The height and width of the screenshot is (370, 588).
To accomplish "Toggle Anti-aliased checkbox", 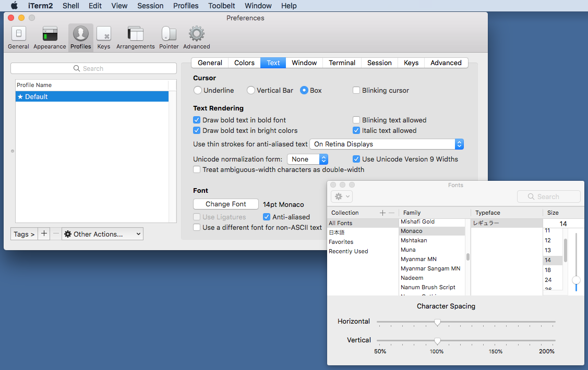I will (267, 217).
